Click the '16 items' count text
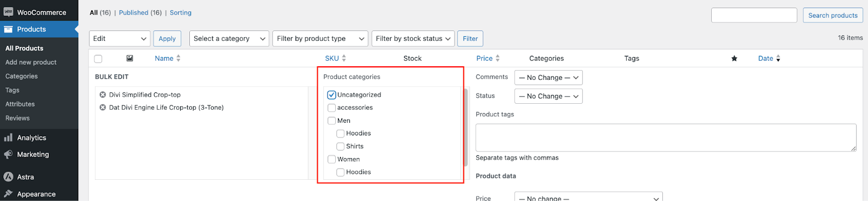 point(850,38)
